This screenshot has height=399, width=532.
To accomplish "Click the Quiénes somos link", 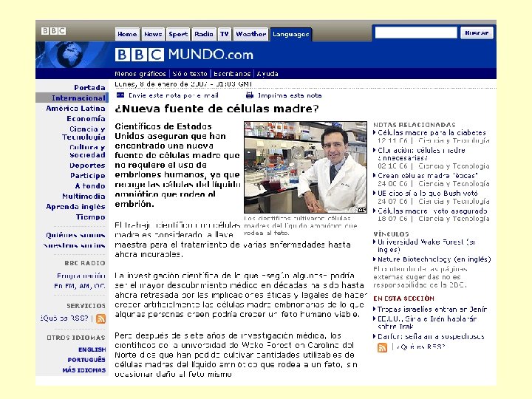I will click(x=75, y=235).
